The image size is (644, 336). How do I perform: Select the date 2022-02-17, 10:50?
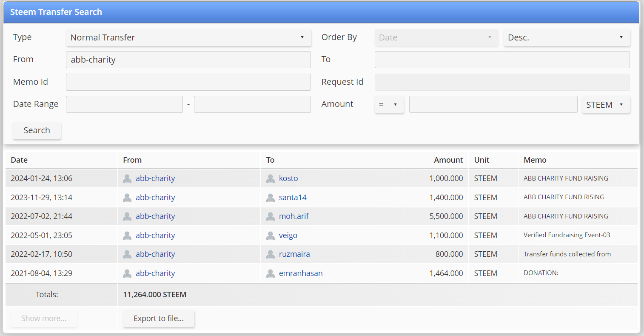[42, 254]
